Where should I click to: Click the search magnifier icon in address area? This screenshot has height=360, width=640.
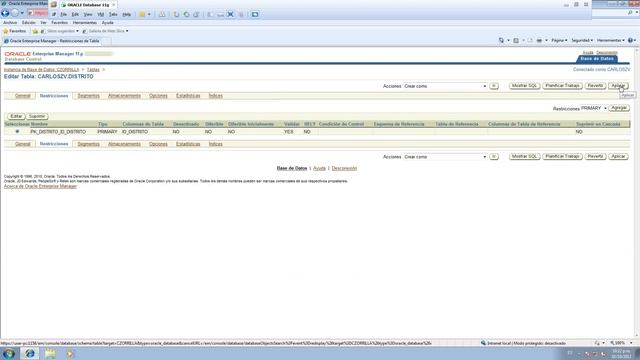tap(630, 13)
